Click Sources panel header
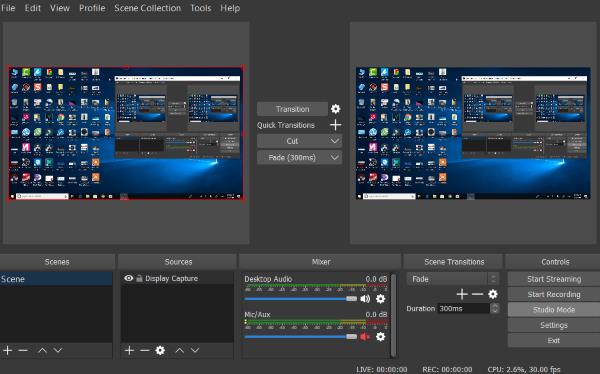Screen dimensions: 600x374 (x=178, y=262)
